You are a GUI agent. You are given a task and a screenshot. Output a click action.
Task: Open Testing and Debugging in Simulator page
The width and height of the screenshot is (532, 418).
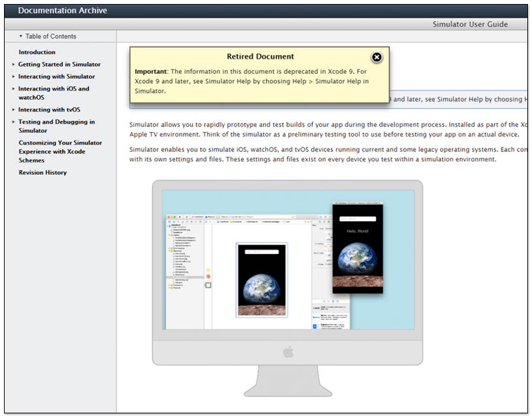coord(57,126)
